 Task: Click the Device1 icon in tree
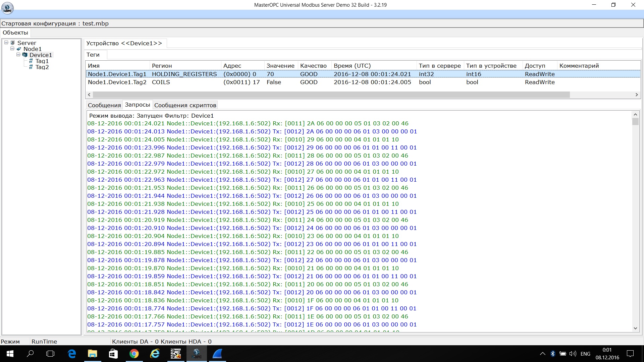pyautogui.click(x=25, y=55)
